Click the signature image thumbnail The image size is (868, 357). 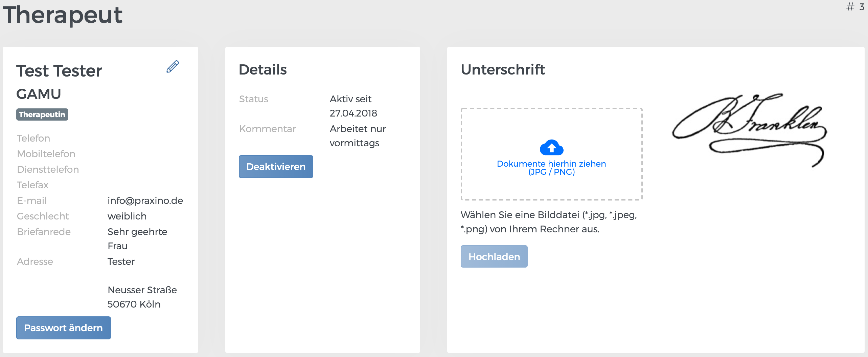(x=749, y=130)
